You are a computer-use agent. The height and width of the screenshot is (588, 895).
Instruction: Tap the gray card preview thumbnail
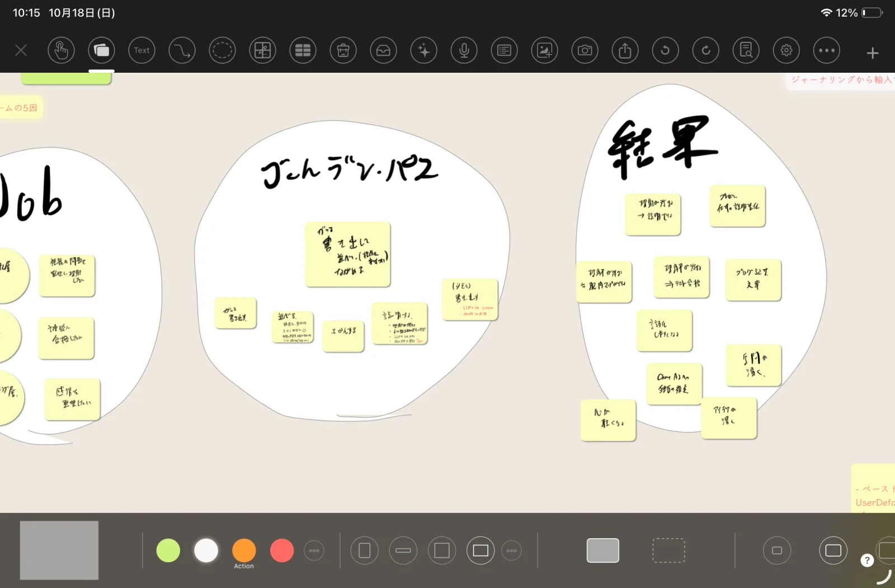click(x=59, y=551)
